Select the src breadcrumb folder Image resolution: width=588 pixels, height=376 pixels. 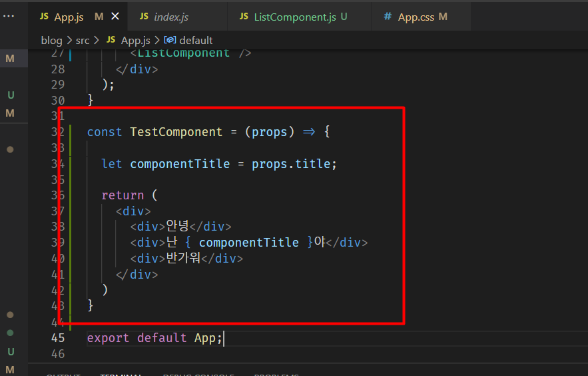click(83, 40)
